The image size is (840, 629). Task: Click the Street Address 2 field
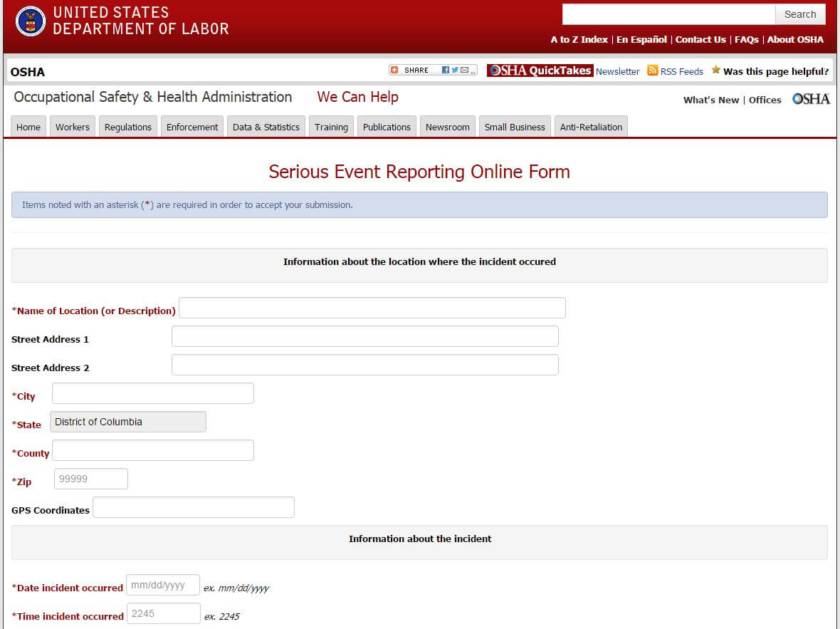point(364,365)
